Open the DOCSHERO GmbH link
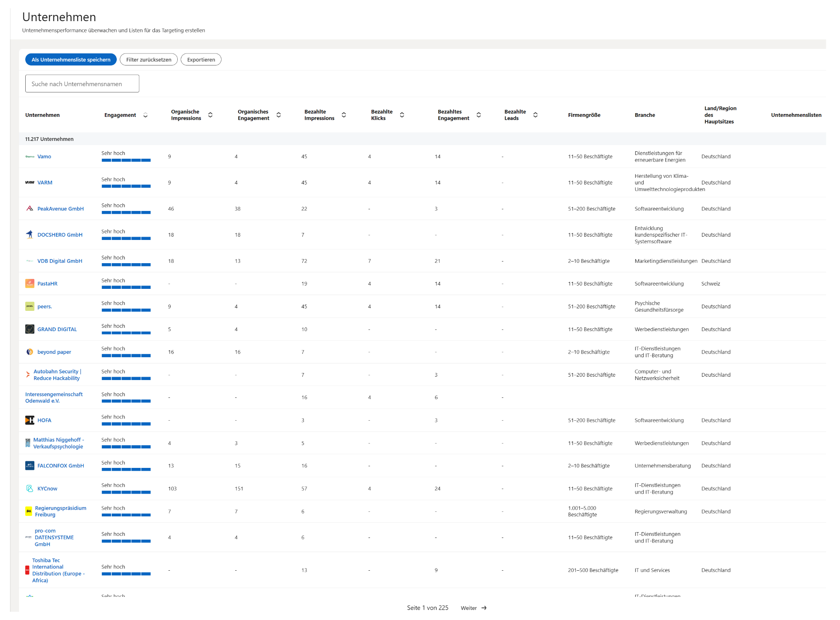The width and height of the screenshot is (840, 620). click(x=60, y=235)
